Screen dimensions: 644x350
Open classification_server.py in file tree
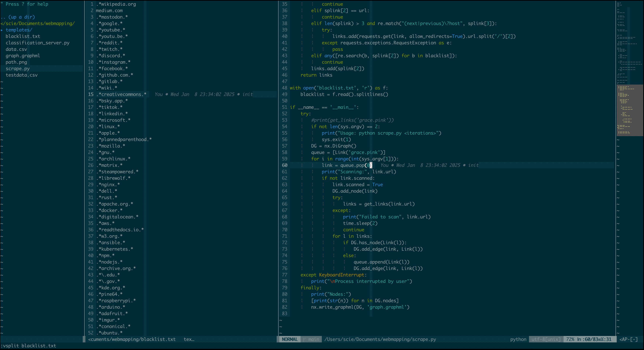tap(38, 43)
